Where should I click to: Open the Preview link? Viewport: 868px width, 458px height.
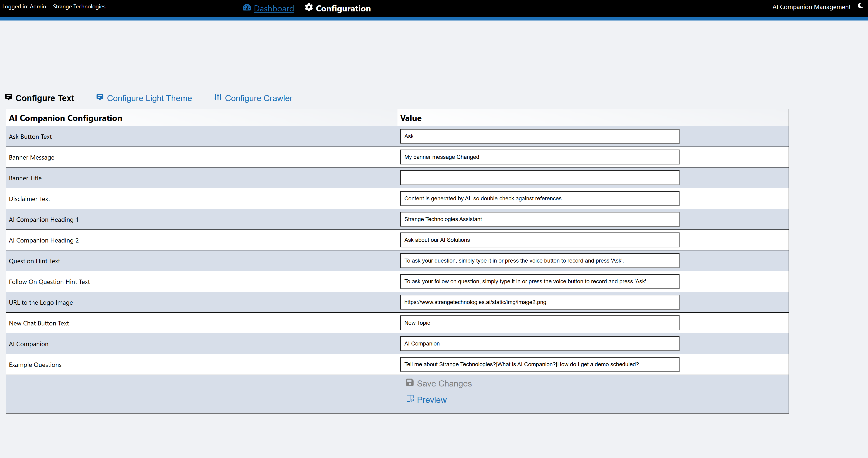(432, 400)
